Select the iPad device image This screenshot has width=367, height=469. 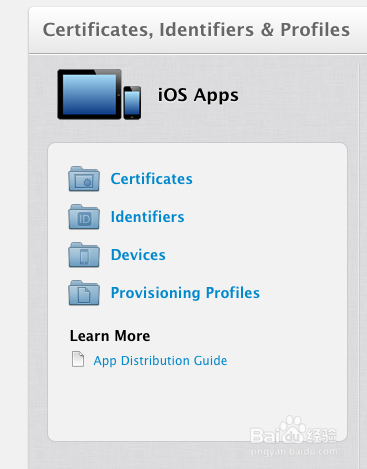(89, 94)
